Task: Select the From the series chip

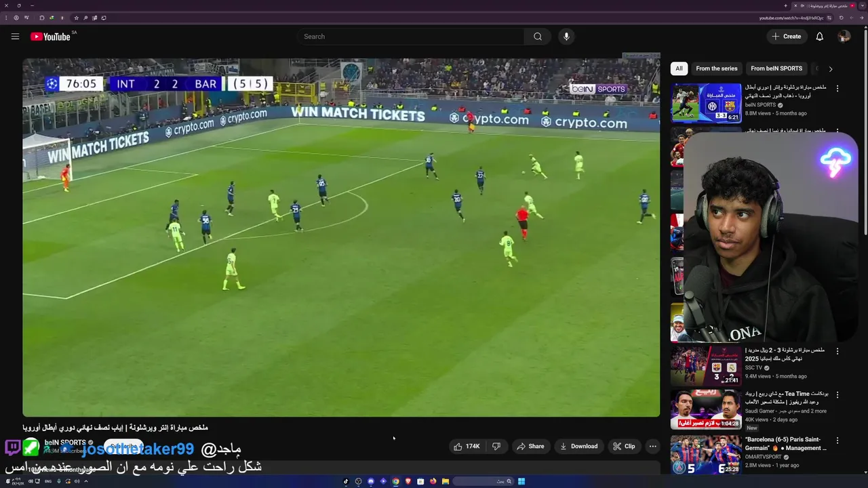Action: pyautogui.click(x=716, y=68)
